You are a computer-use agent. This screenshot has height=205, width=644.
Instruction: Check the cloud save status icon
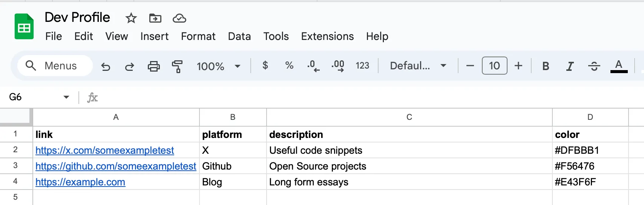179,18
